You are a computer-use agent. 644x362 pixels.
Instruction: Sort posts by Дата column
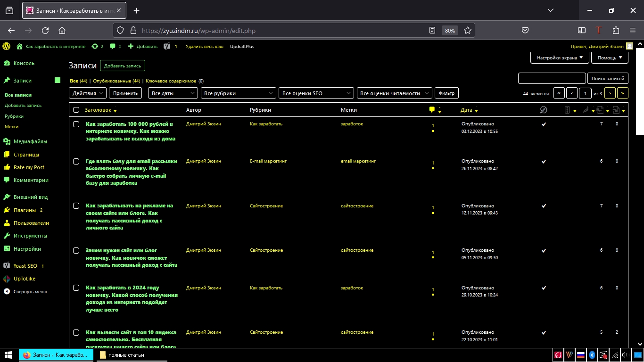(x=469, y=110)
